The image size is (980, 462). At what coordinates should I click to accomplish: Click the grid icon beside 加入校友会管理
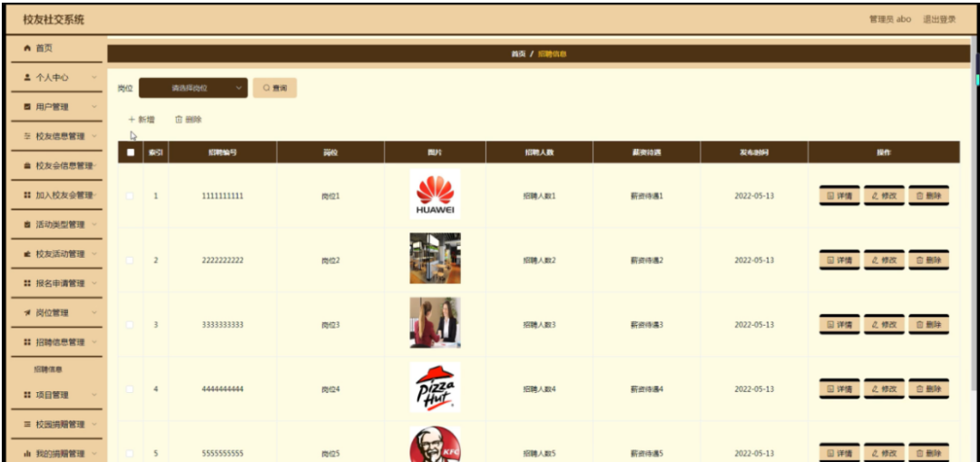point(27,195)
